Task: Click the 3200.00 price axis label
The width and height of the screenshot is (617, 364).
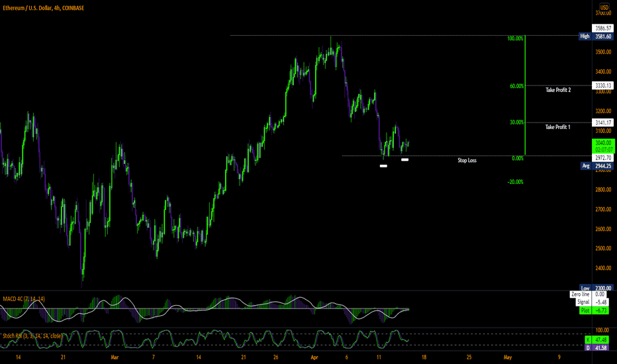Action: [x=603, y=111]
